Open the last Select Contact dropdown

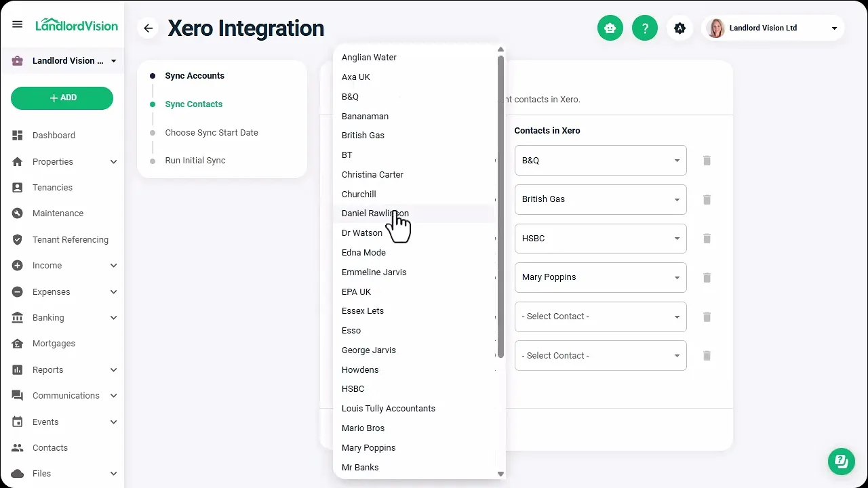click(601, 356)
